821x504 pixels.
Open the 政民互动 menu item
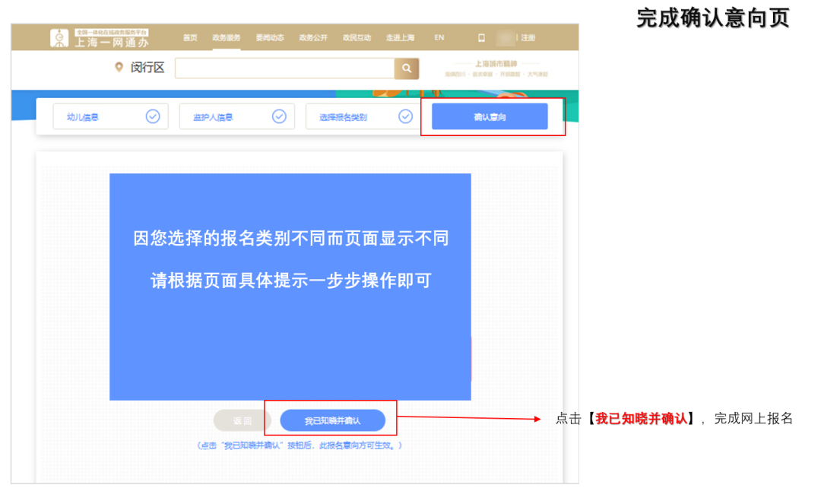[357, 38]
